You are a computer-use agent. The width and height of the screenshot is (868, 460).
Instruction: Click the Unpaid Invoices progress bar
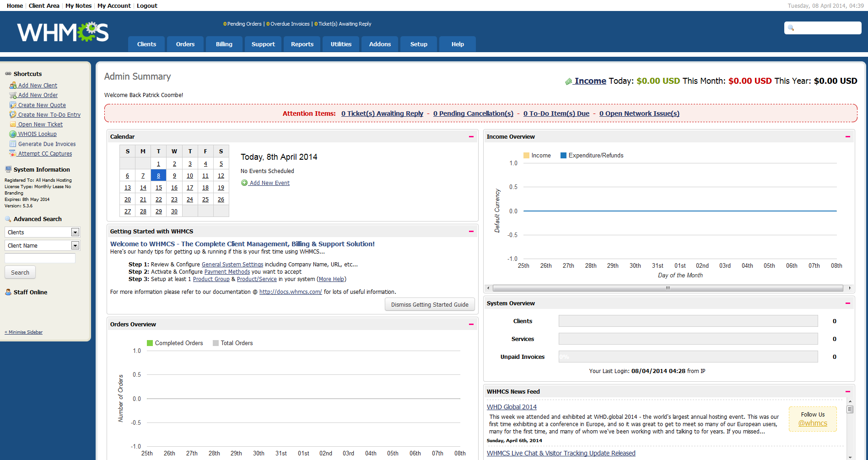688,357
